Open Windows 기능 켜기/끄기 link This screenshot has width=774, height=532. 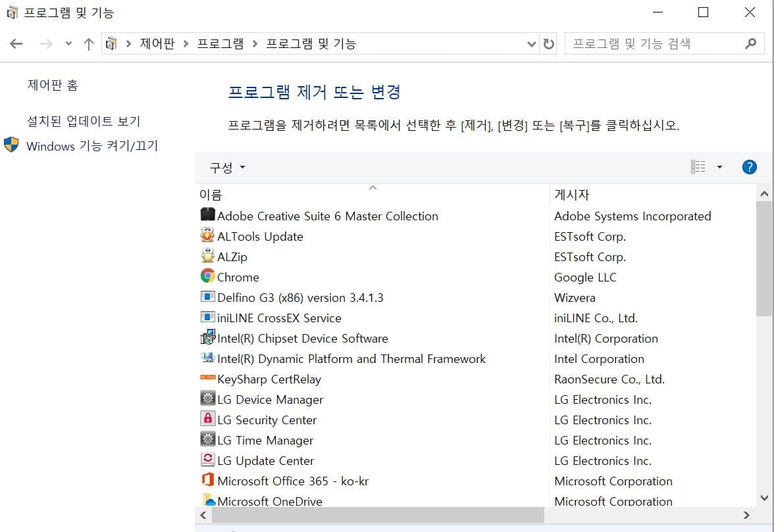pos(92,146)
